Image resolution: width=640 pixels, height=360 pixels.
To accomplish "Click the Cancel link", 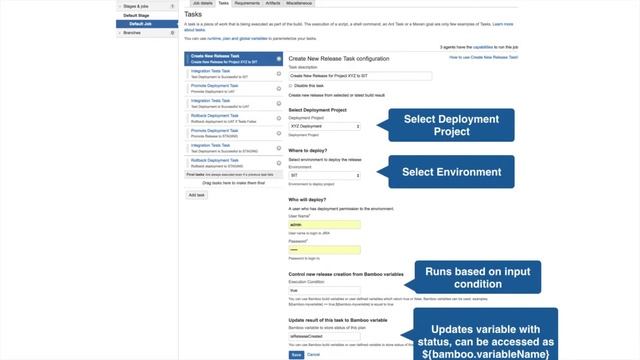I will pyautogui.click(x=313, y=355).
